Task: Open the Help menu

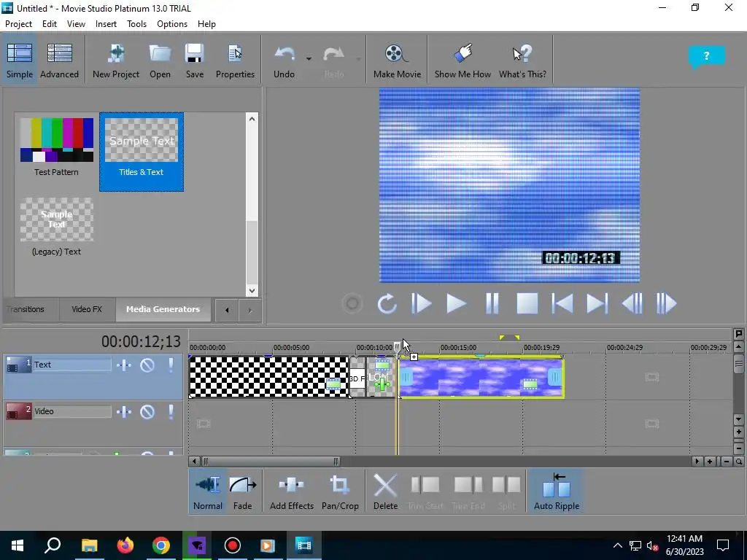Action: (x=206, y=24)
